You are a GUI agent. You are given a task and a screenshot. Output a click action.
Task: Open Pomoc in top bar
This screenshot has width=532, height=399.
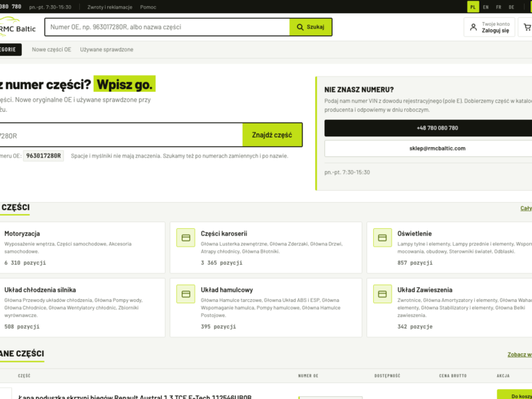148,7
